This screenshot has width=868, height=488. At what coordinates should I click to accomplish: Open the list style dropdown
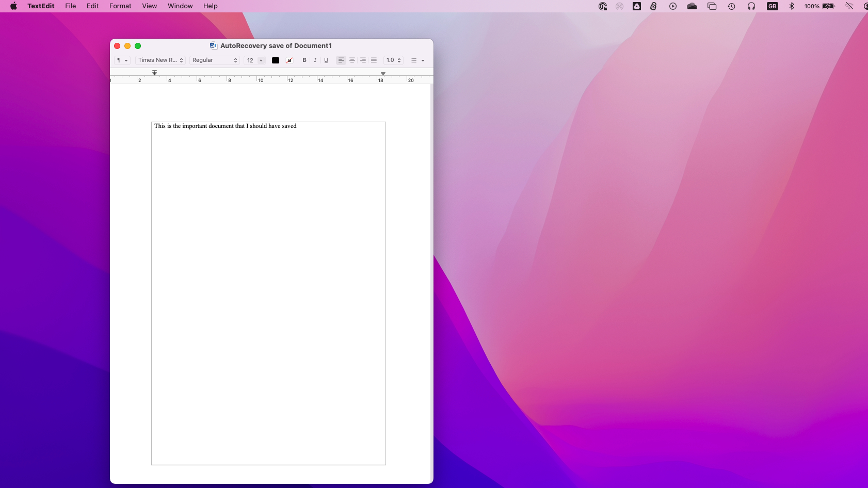click(x=417, y=60)
